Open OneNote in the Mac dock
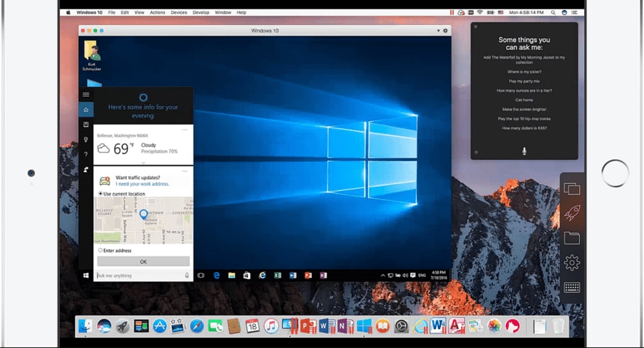The image size is (644, 348). click(x=346, y=326)
